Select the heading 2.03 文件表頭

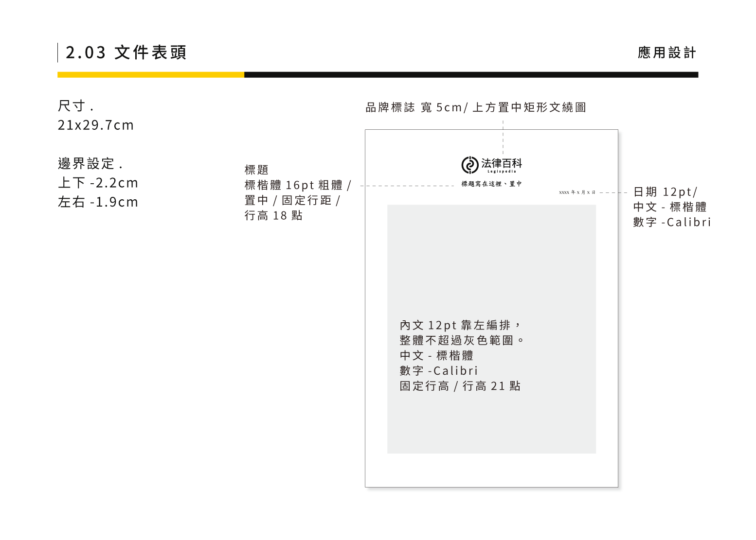[x=126, y=52]
